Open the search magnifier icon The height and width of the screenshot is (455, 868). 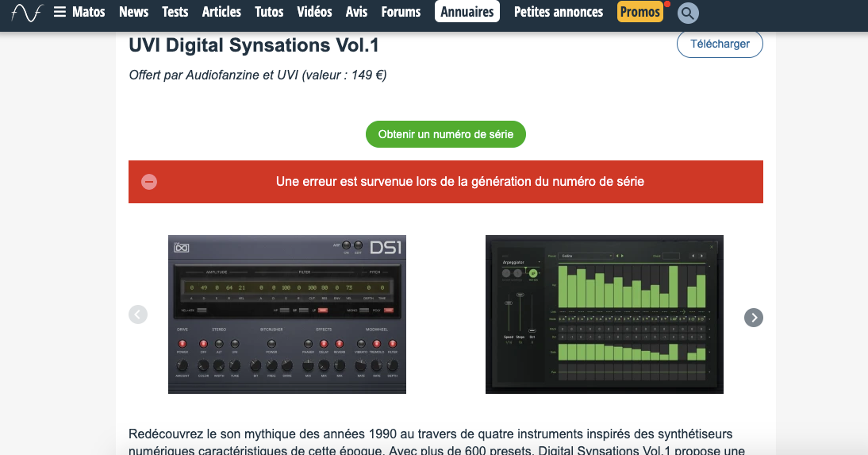688,13
